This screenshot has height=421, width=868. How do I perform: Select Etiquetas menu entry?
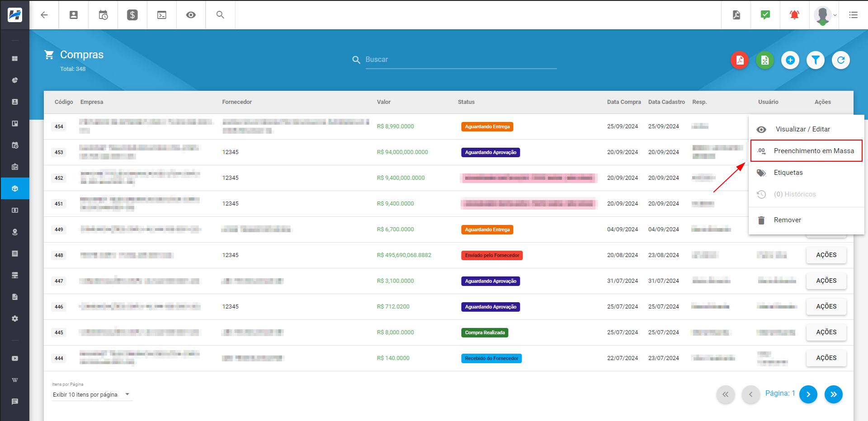click(x=806, y=173)
